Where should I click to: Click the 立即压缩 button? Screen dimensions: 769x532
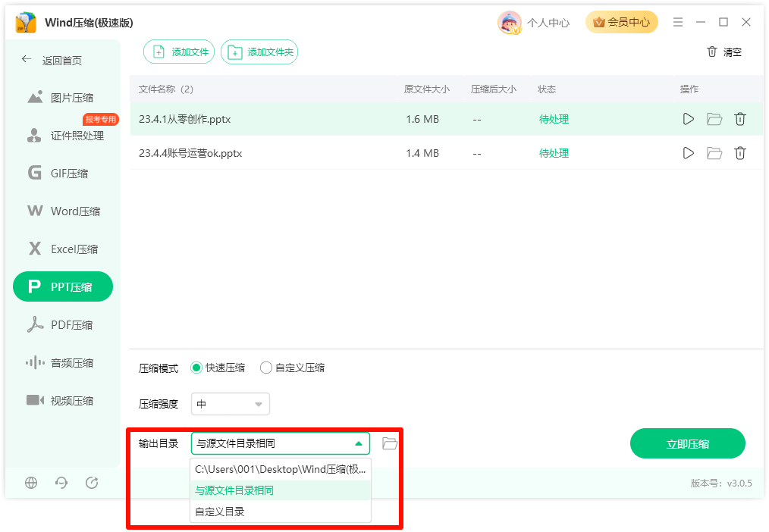click(x=688, y=444)
